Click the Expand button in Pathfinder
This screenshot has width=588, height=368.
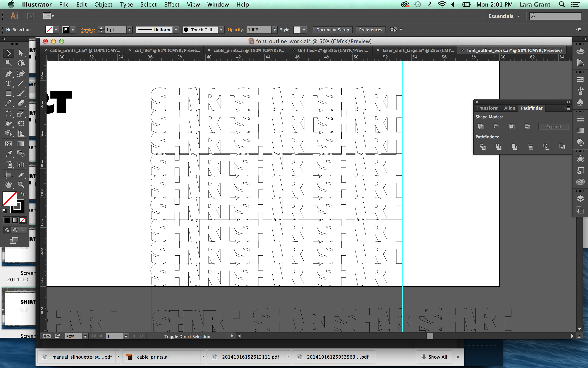[x=553, y=127]
